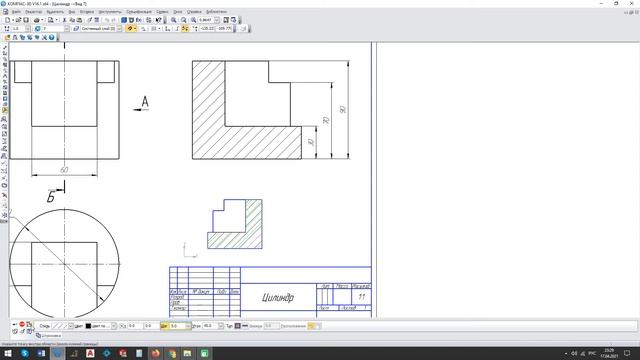Expand the view number dropdown
Screen dimensions: 640x360
point(66,29)
